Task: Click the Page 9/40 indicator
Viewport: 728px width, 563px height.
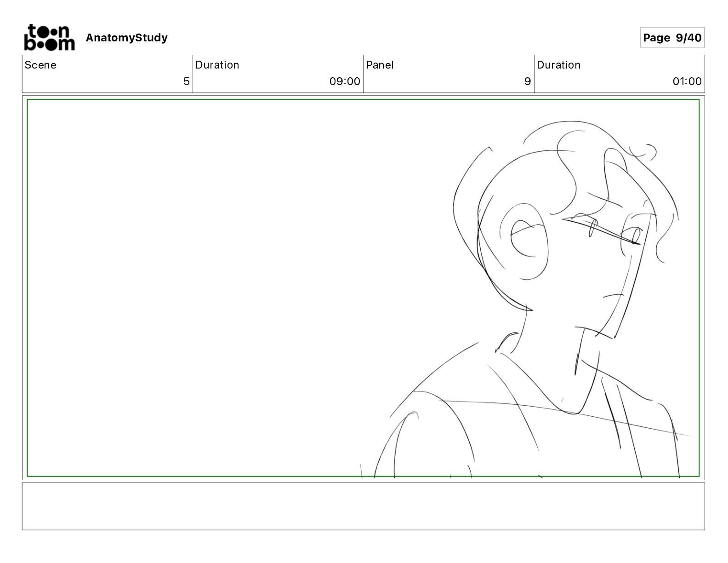Action: click(x=672, y=38)
